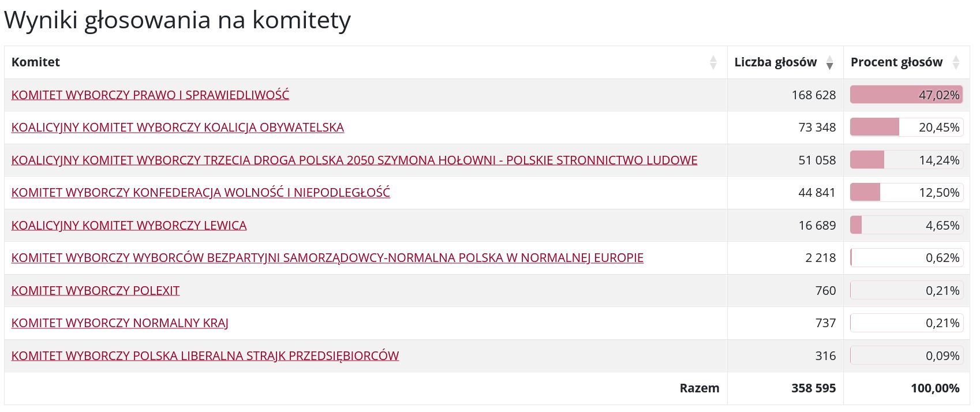Open Komitet Wyborczy Prawo i Sprawiedliwość link
The image size is (980, 412).
tap(150, 95)
